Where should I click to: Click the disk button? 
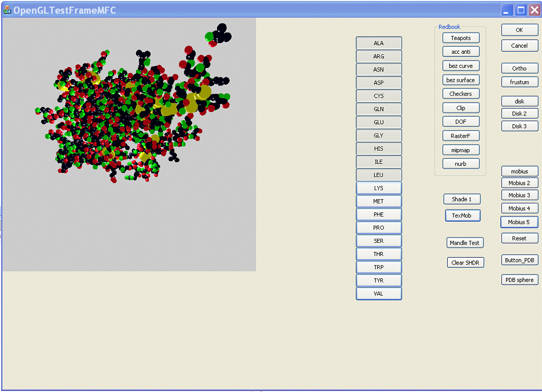[x=519, y=101]
